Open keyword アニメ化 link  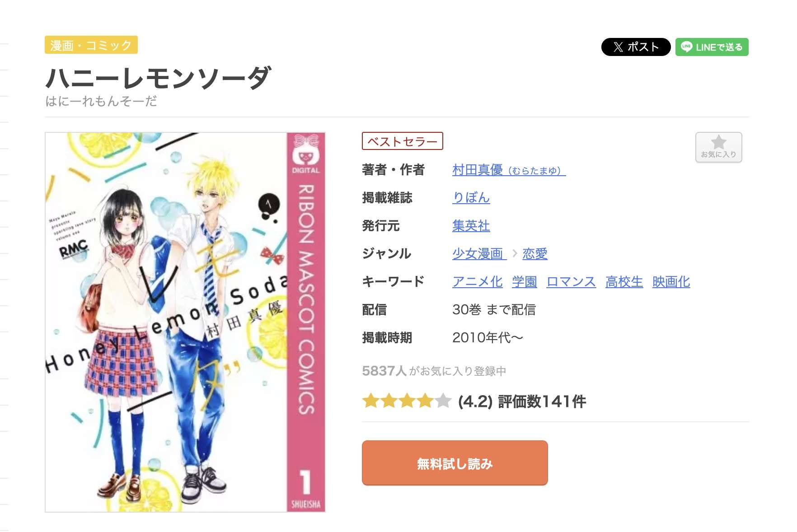tap(478, 282)
